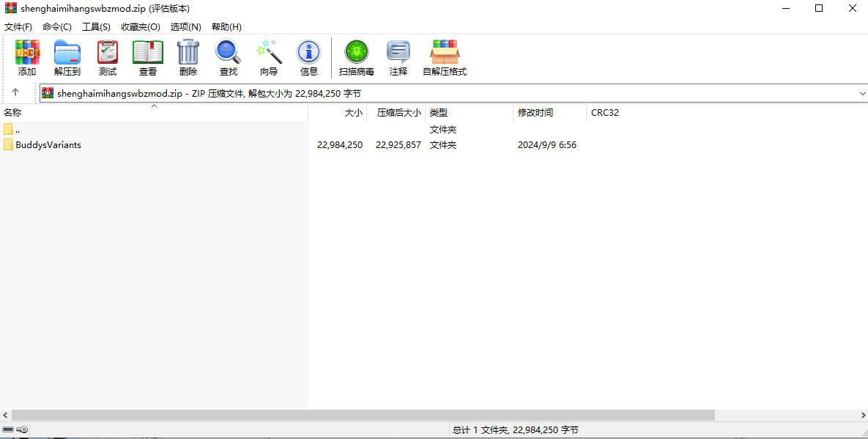Image resolution: width=868 pixels, height=439 pixels.
Task: Open 查找 (Find) magnifier tool
Action: (229, 57)
